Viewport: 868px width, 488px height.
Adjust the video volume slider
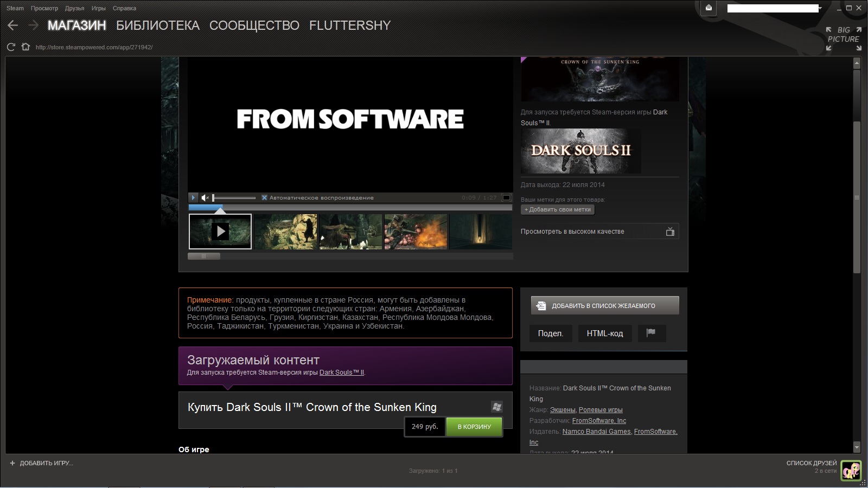coord(234,198)
